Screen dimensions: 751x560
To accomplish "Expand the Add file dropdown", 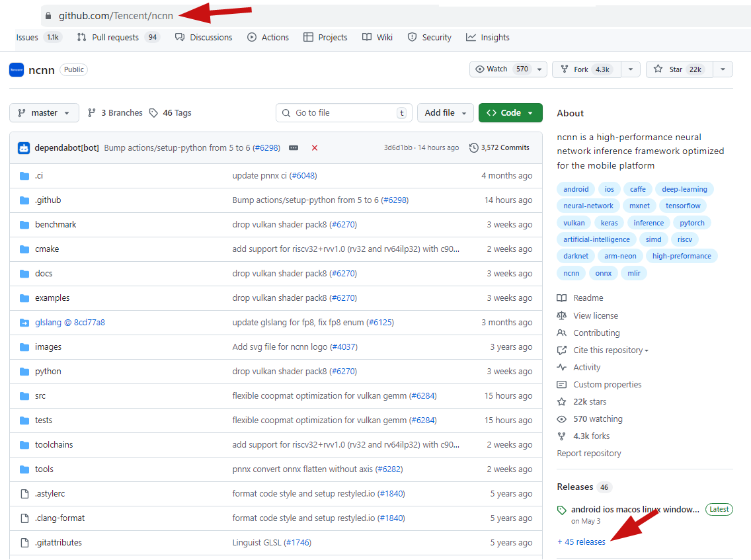I will (x=446, y=113).
